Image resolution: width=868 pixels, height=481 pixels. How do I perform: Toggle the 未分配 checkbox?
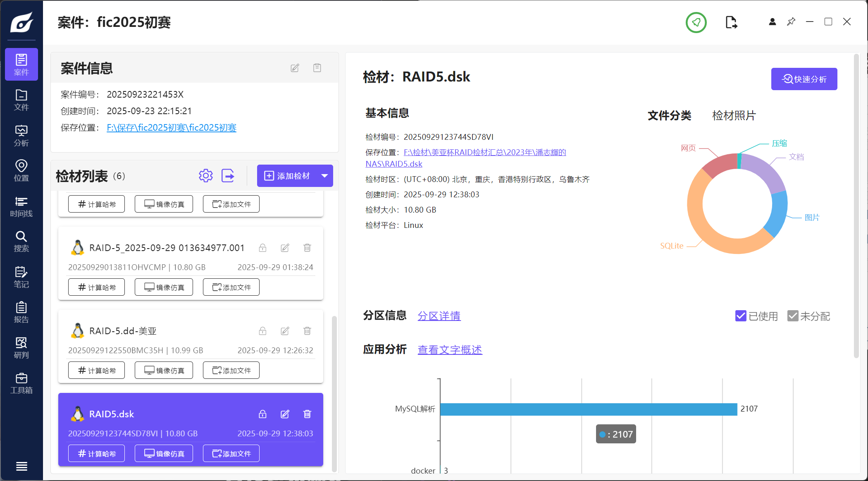792,316
